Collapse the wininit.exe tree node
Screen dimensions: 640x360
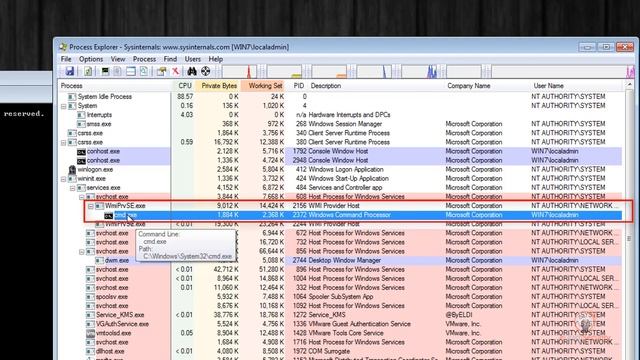tap(64, 179)
